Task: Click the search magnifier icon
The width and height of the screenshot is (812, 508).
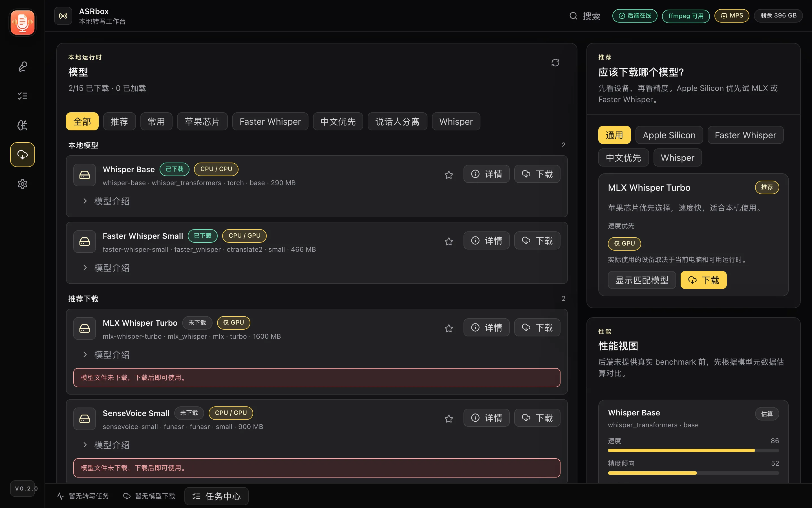Action: pyautogui.click(x=573, y=16)
